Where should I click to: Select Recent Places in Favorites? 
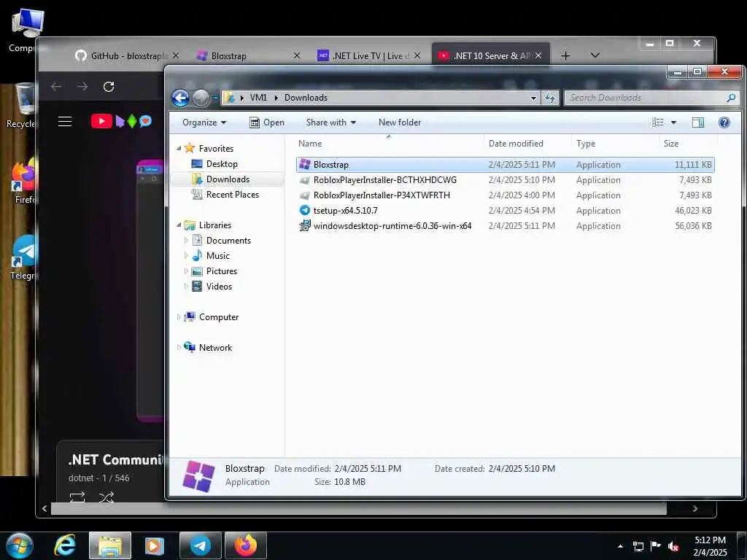[x=233, y=194]
